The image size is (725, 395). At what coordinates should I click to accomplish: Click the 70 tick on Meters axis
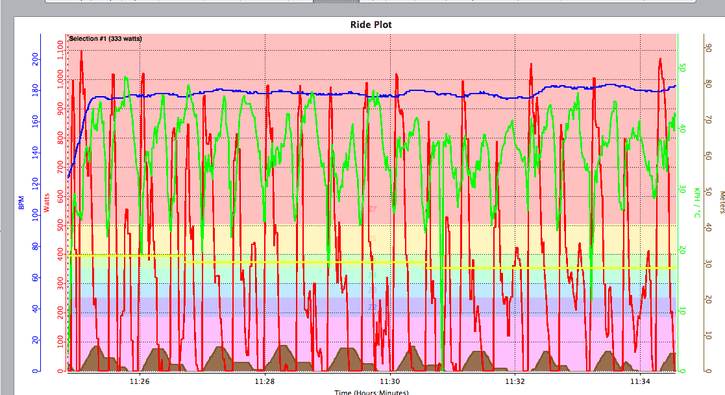tap(708, 120)
